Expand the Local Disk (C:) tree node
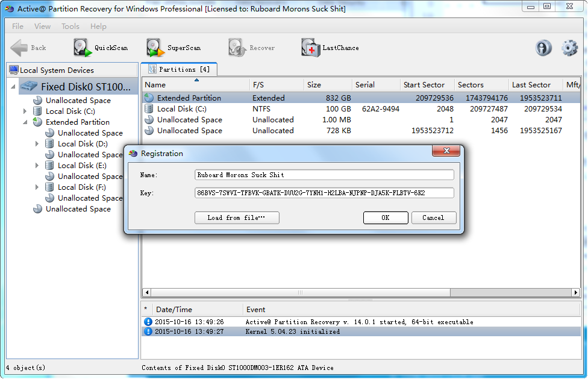This screenshot has width=588, height=379. click(25, 111)
